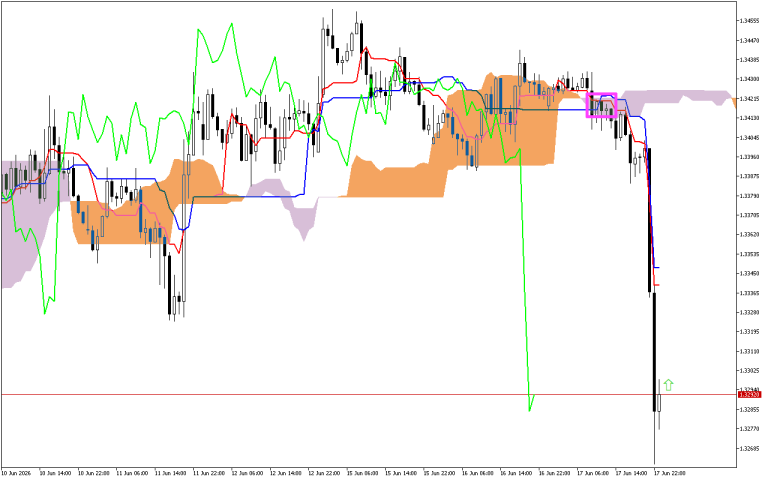
Task: Click the 1.34045 price scale label
Action: coord(750,137)
